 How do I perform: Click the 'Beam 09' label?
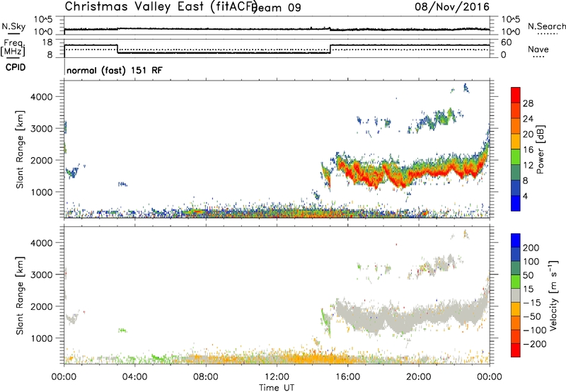point(277,7)
